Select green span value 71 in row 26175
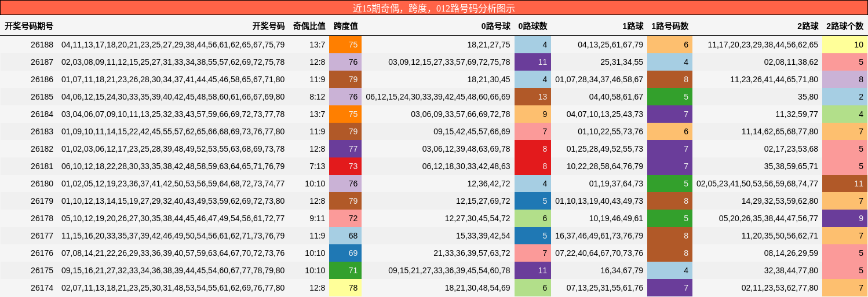868x297 pixels. click(x=345, y=270)
